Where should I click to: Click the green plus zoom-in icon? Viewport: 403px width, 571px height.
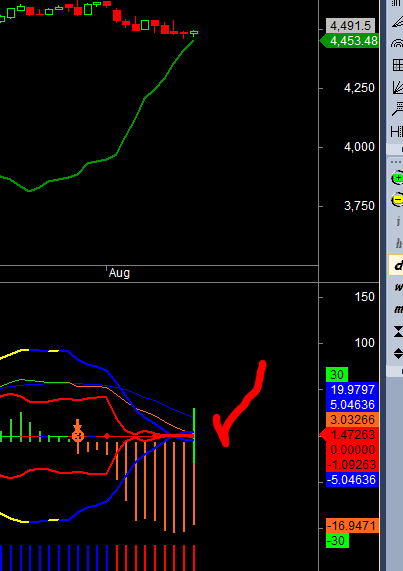click(398, 178)
